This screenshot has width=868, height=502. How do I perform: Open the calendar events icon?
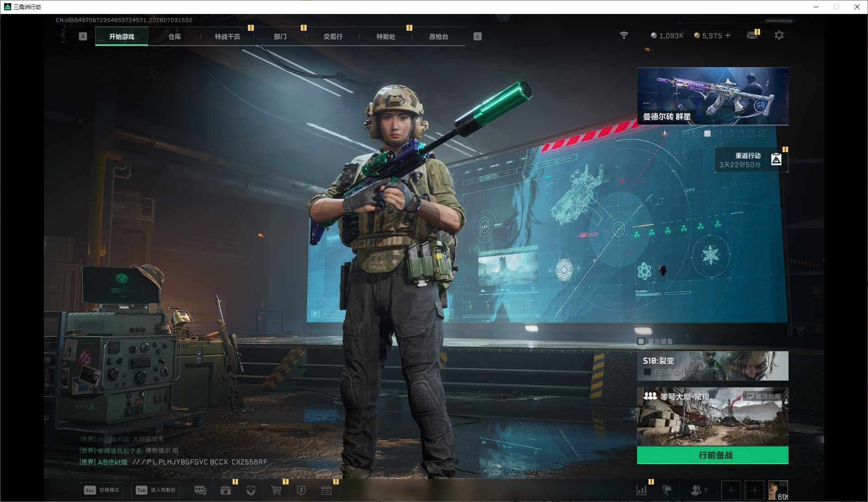pos(326,490)
